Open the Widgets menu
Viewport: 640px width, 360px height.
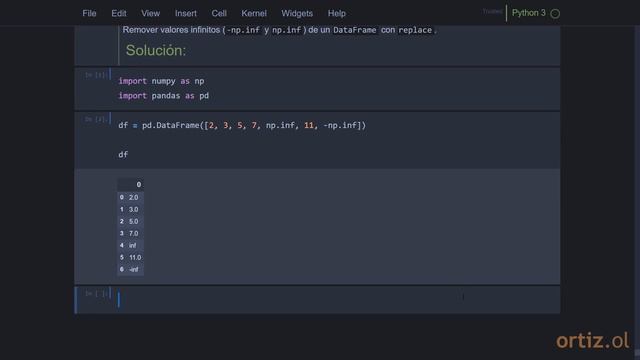297,13
